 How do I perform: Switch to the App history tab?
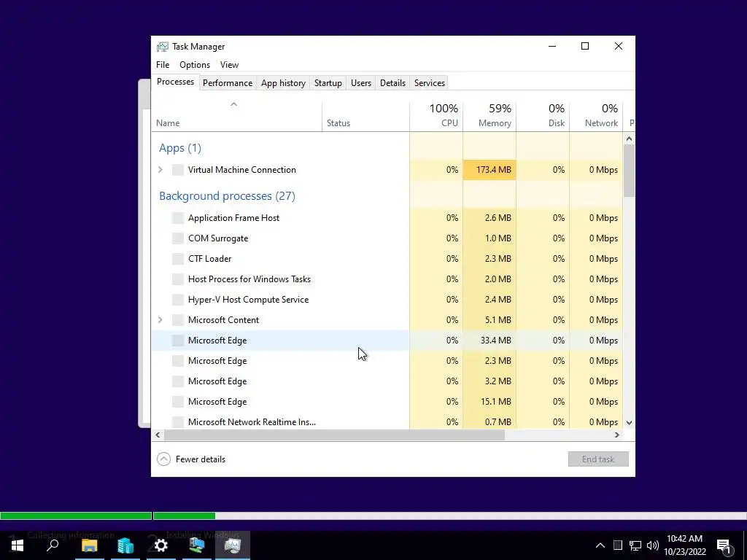pos(283,83)
